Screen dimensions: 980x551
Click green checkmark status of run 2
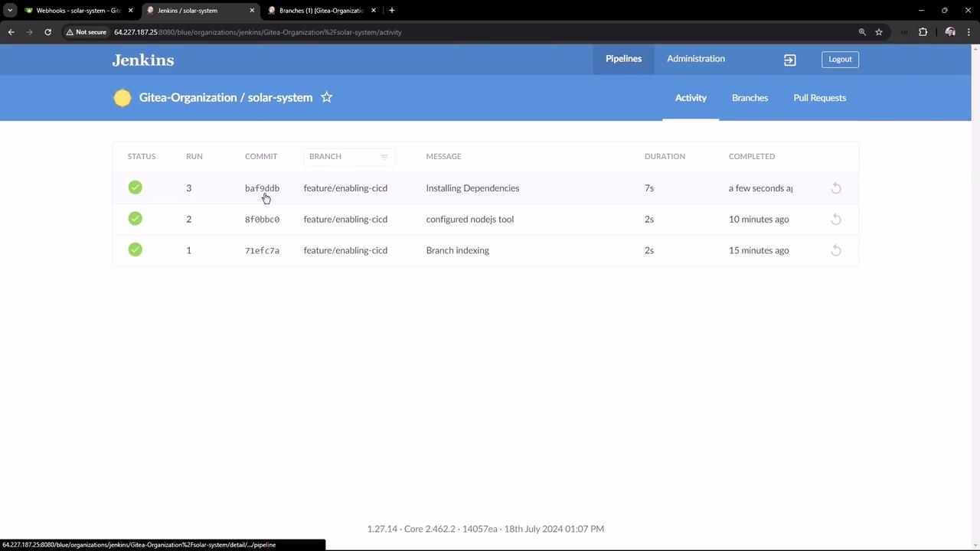click(136, 219)
